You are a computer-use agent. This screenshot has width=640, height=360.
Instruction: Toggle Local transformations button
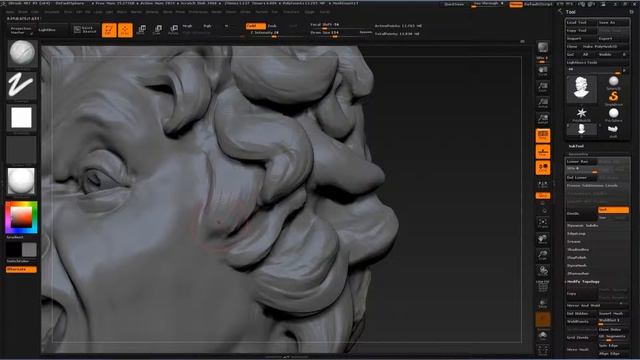click(x=542, y=168)
